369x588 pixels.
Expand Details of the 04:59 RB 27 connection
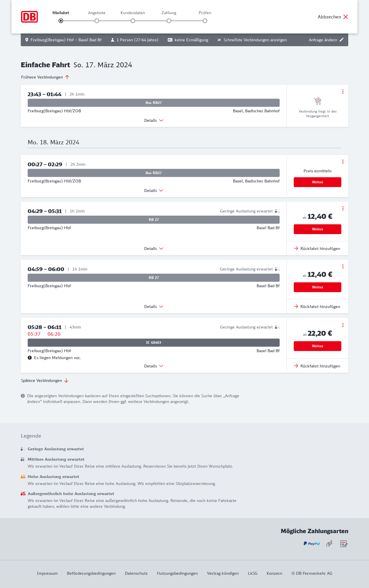[x=154, y=307]
